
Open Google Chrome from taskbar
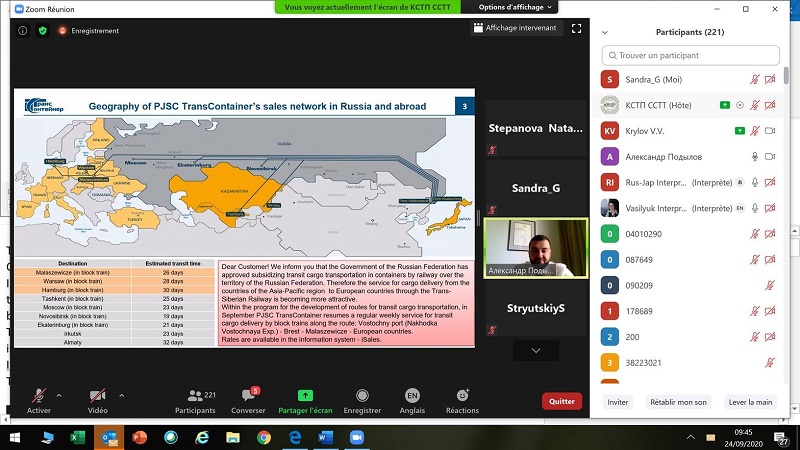[x=264, y=438]
